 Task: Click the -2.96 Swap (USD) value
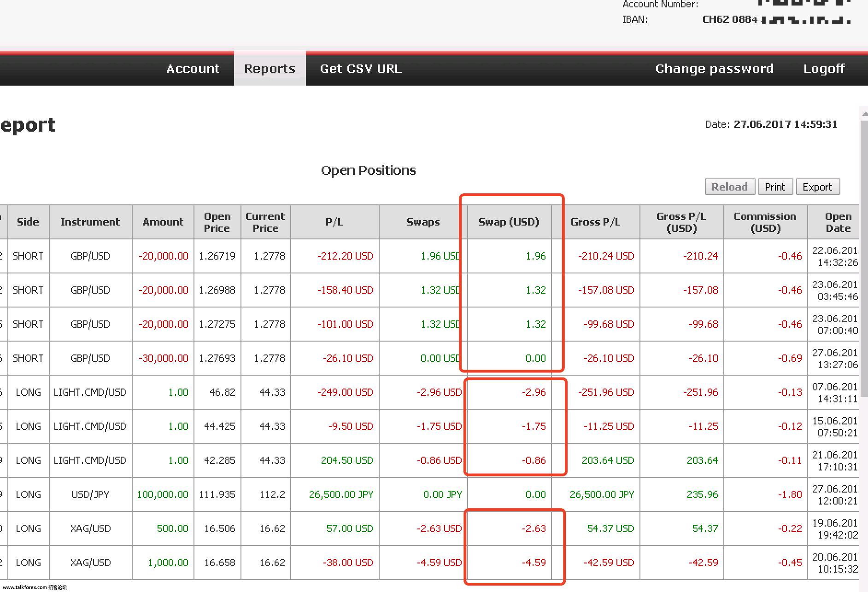(x=534, y=392)
